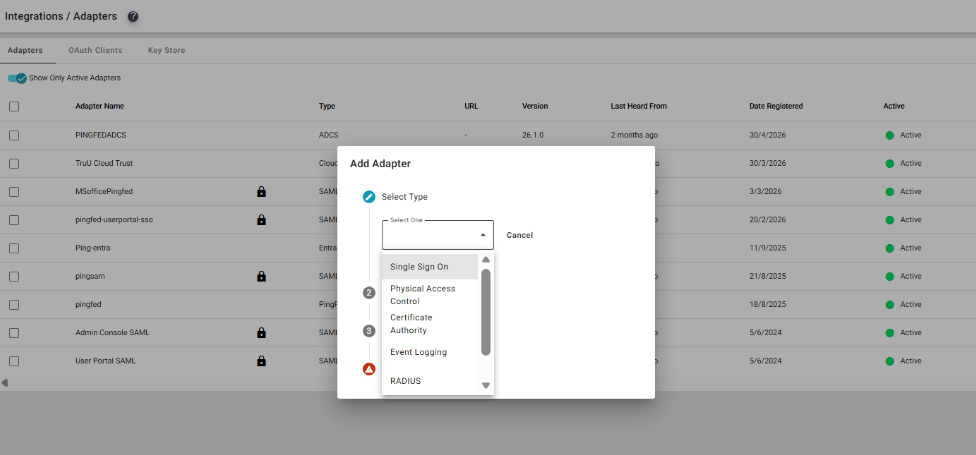The width and height of the screenshot is (976, 455).
Task: Click dropdown list scroll-up arrow
Action: point(486,260)
